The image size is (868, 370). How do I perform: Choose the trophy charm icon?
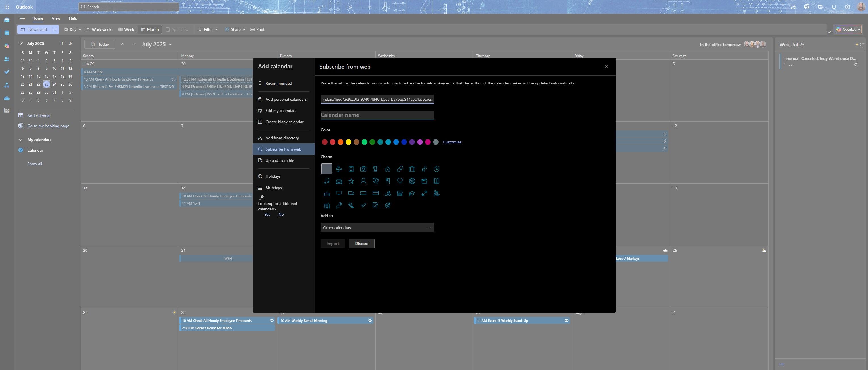(375, 169)
